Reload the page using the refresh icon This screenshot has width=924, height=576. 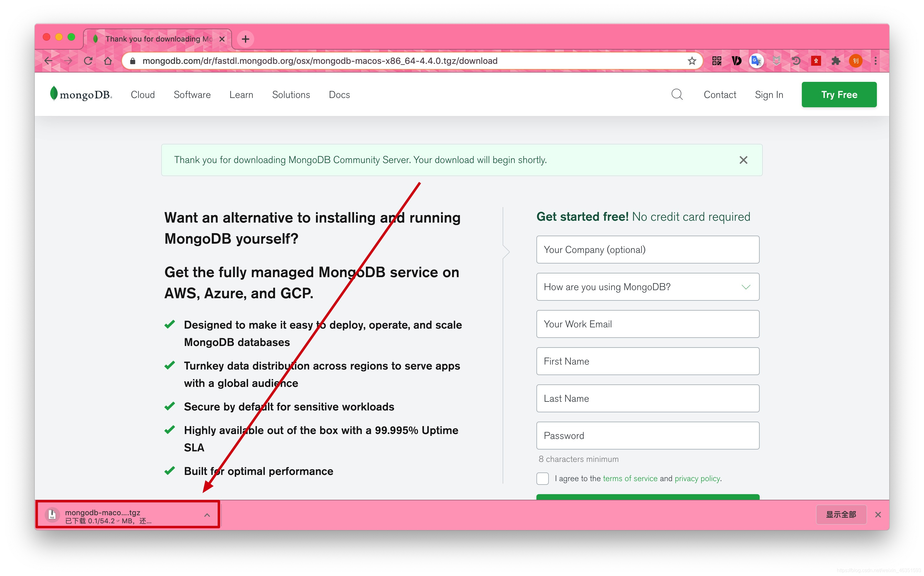point(88,61)
